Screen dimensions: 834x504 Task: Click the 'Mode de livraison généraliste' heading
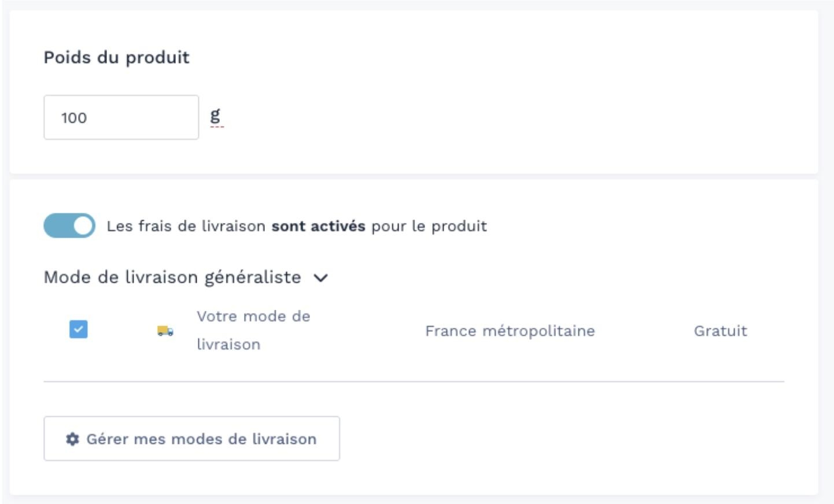172,277
